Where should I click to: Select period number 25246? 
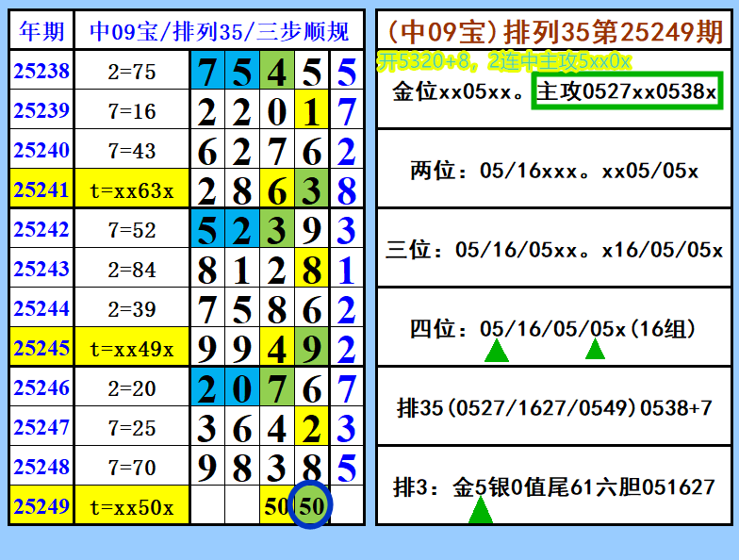click(41, 387)
